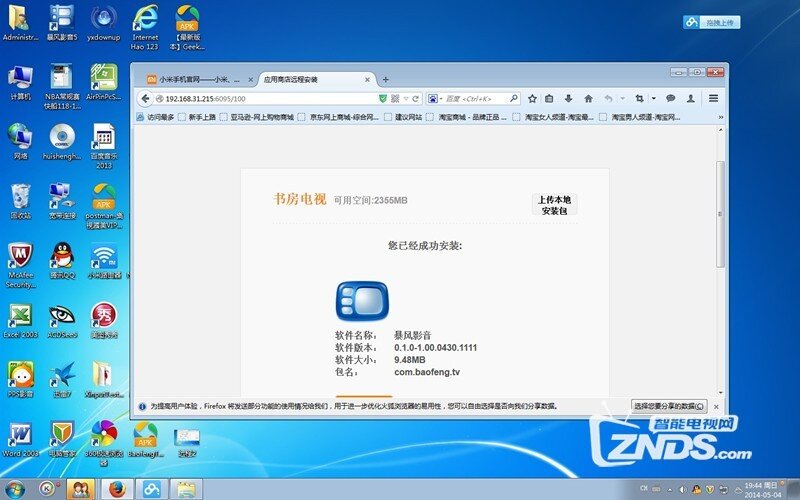This screenshot has height=500, width=800.
Task: Select 暴风影音5 desktop icon
Action: (62, 23)
